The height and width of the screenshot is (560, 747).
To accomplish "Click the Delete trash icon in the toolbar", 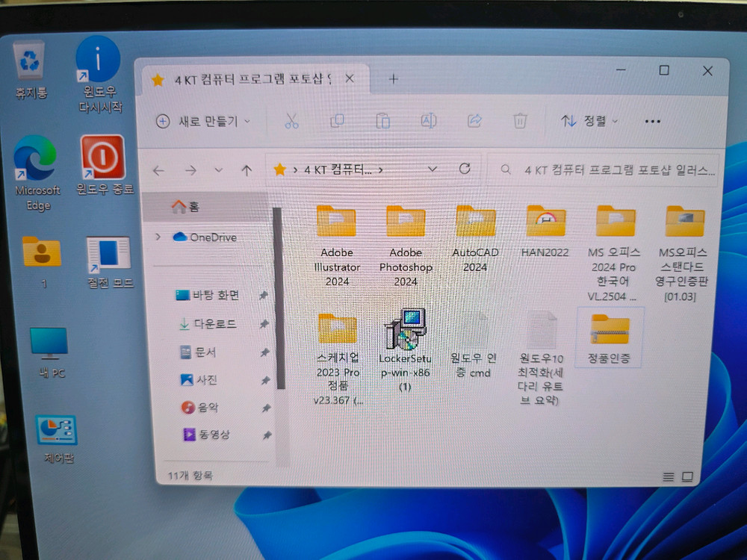I will [520, 120].
